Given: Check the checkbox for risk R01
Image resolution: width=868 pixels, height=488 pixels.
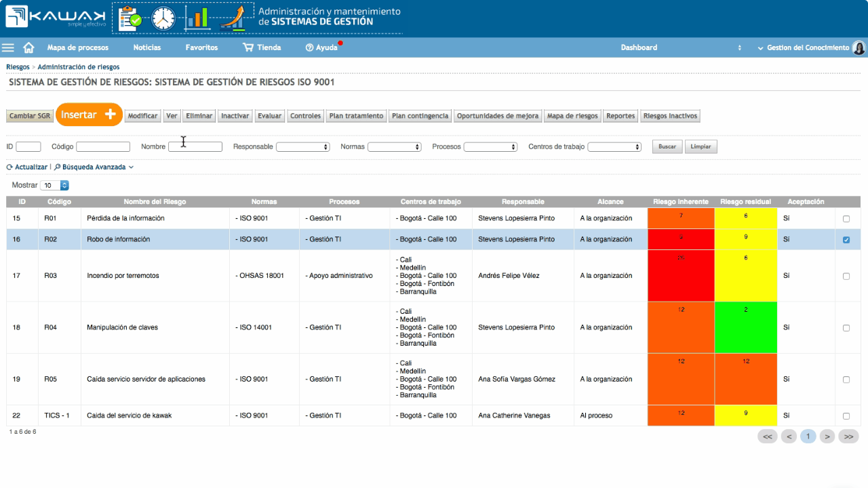Looking at the screenshot, I should point(848,218).
